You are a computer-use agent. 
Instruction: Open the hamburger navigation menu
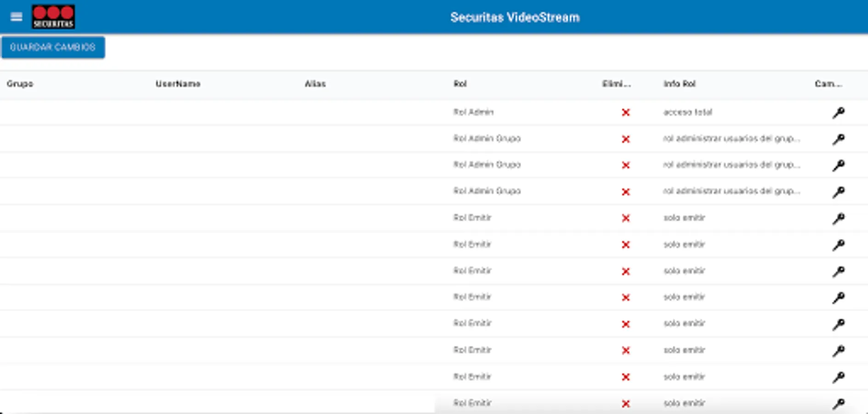[x=17, y=17]
